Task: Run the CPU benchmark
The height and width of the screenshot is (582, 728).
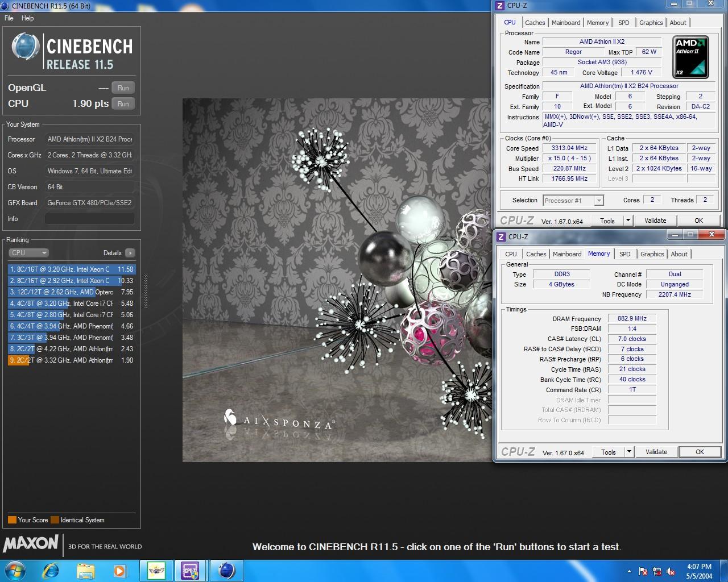Action: click(x=123, y=104)
